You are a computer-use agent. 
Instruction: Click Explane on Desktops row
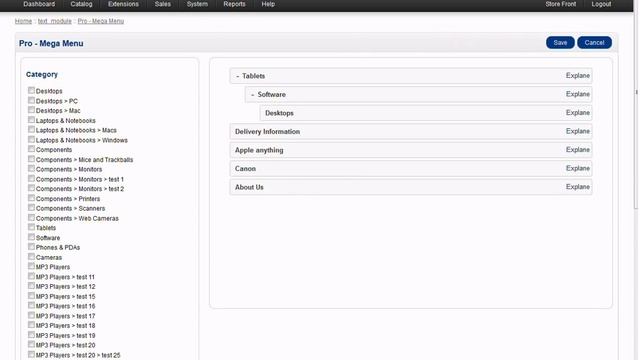578,113
